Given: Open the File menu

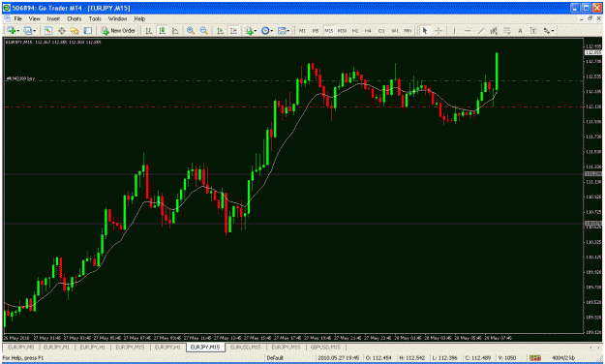Looking at the screenshot, I should [x=18, y=18].
